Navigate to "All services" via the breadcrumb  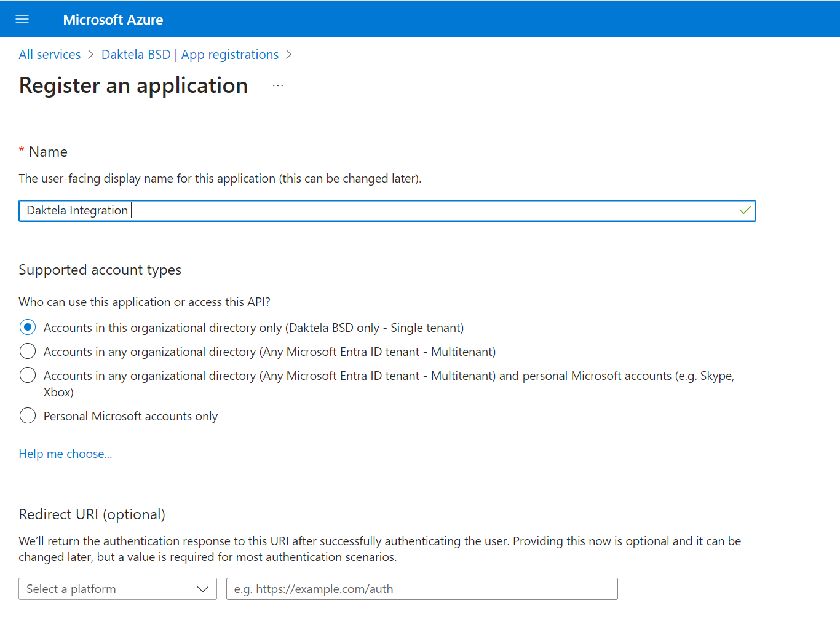[49, 54]
